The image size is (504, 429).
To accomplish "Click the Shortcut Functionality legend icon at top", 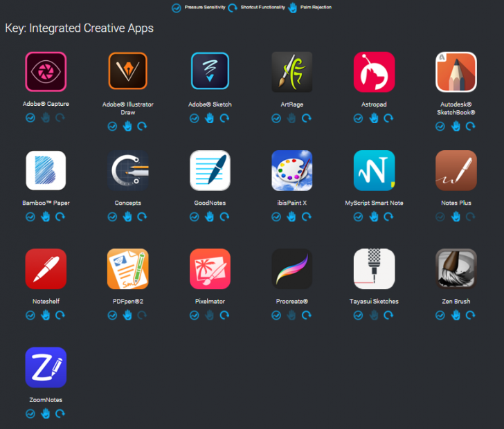I will click(233, 8).
